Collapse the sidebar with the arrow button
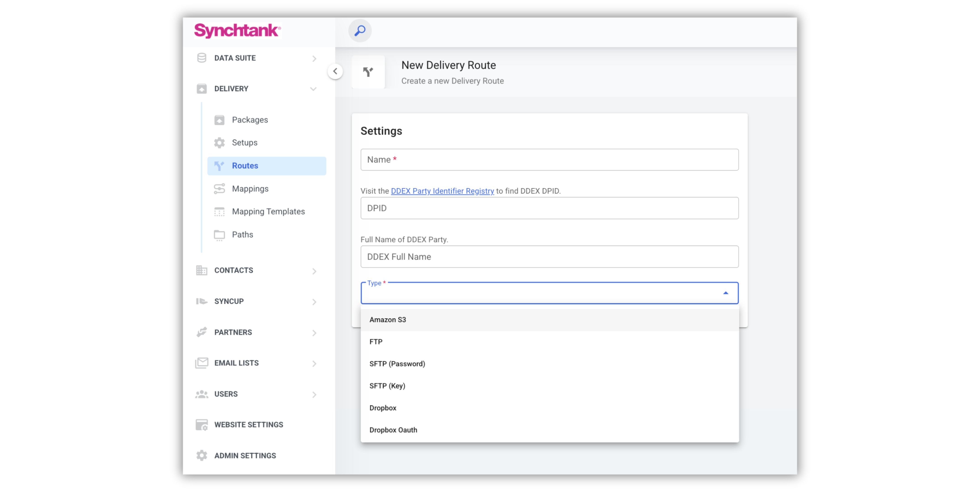980x492 pixels. point(335,71)
